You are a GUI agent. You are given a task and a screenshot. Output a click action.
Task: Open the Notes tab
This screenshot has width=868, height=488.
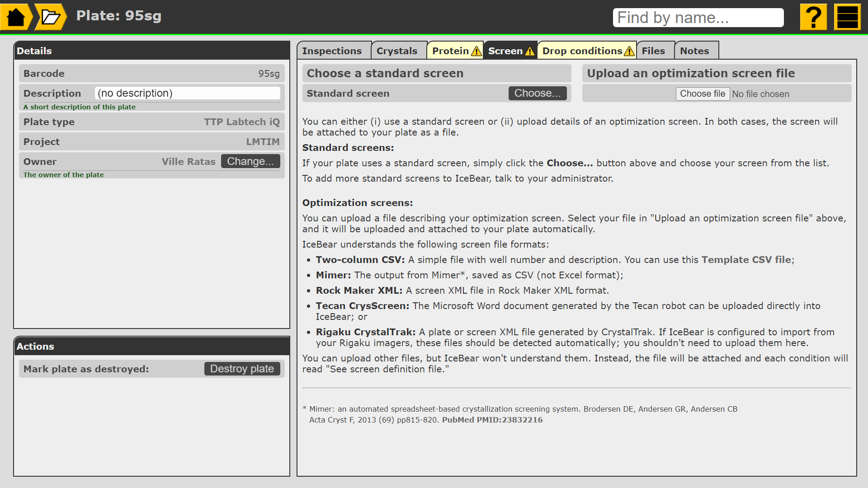694,51
